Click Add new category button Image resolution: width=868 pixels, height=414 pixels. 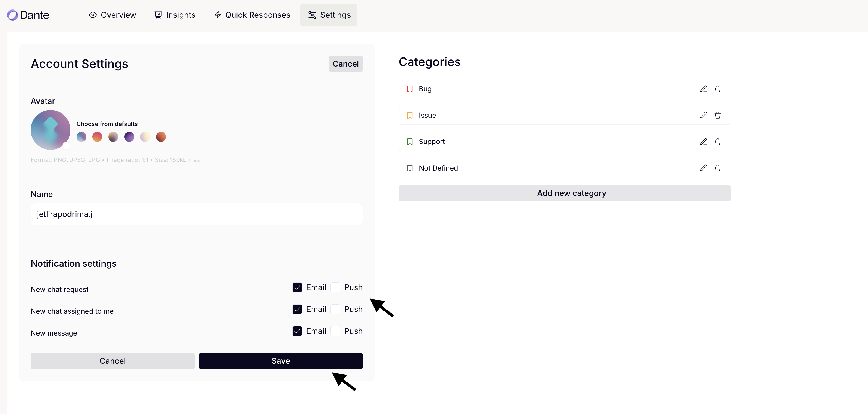coord(564,193)
